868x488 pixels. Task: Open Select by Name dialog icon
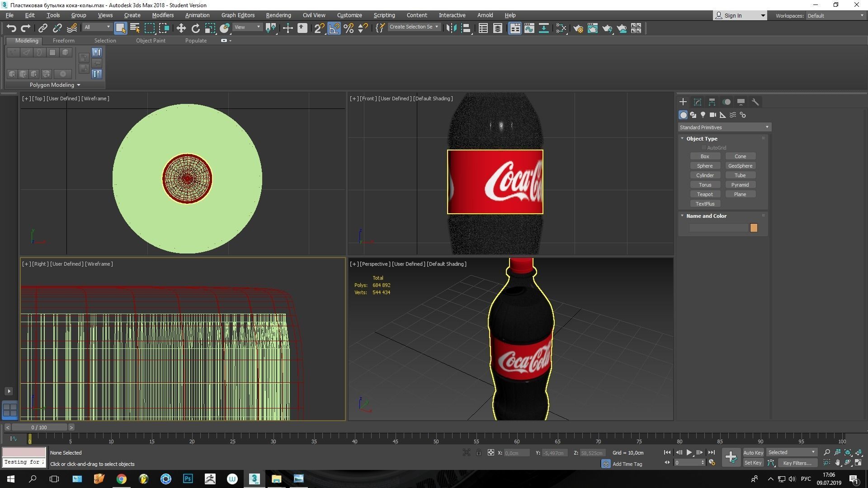[x=134, y=28]
